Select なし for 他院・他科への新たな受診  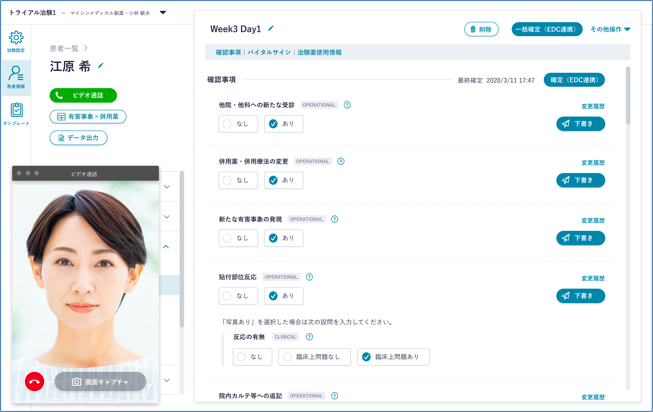coord(239,124)
